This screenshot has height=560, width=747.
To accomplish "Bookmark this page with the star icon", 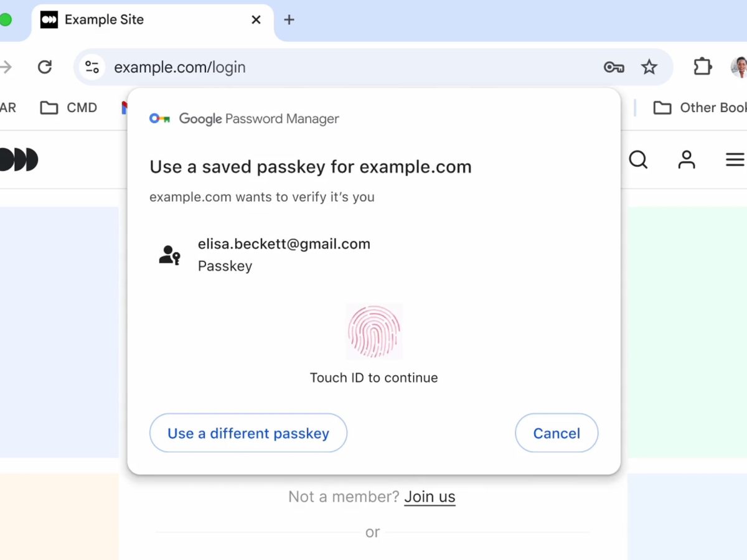I will tap(649, 67).
